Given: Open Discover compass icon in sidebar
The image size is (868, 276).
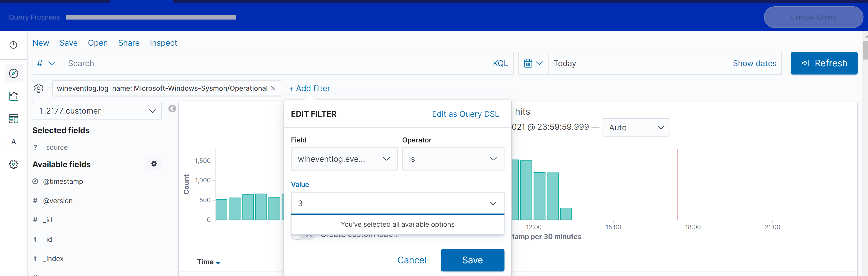Looking at the screenshot, I should click(13, 73).
